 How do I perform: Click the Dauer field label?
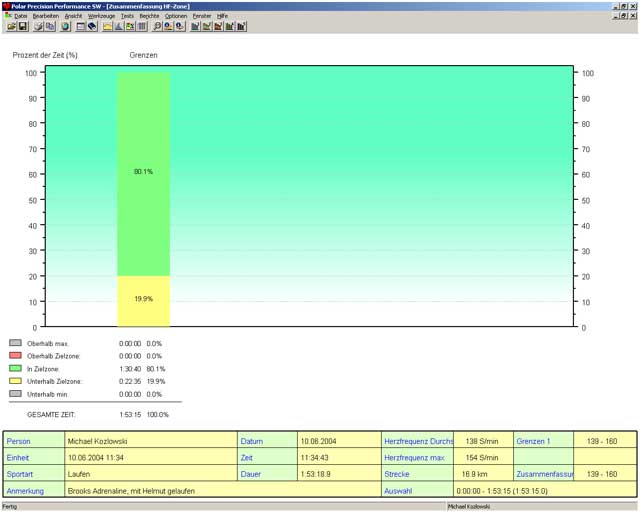click(x=251, y=474)
